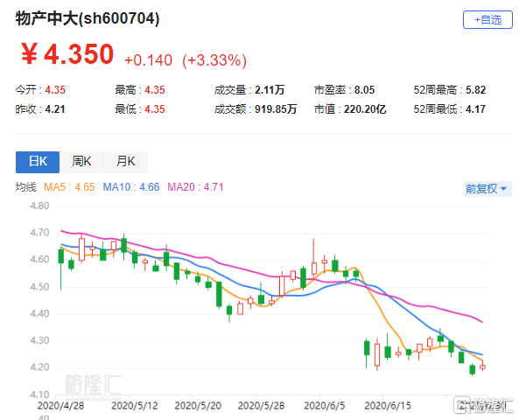Click x-axis date 2020/6/5
Screen dimensions: 519x420
tap(325, 406)
